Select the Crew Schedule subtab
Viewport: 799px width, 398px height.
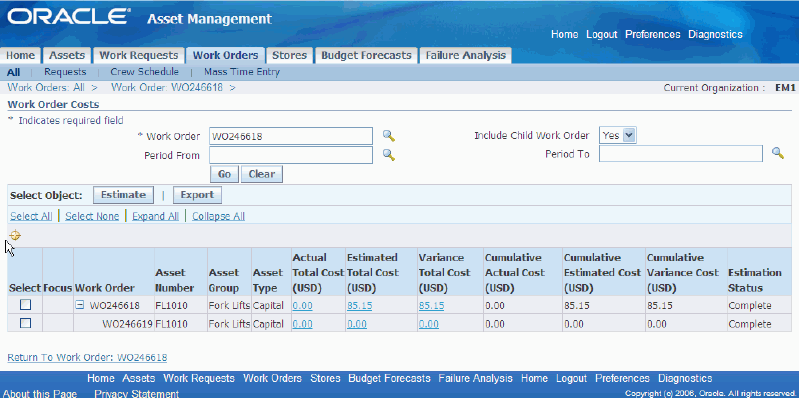145,72
